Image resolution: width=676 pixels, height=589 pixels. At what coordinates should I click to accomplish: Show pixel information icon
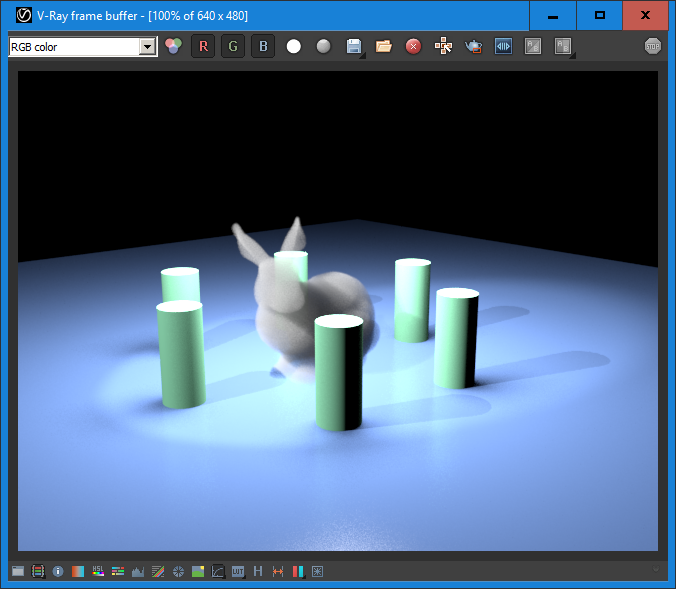(x=58, y=571)
